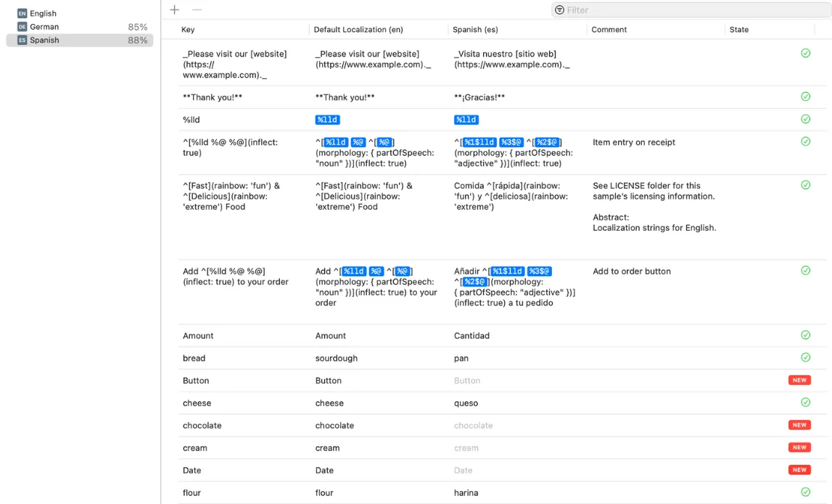
Task: Click untranslated Spanish cell for cream
Action: coord(466,448)
